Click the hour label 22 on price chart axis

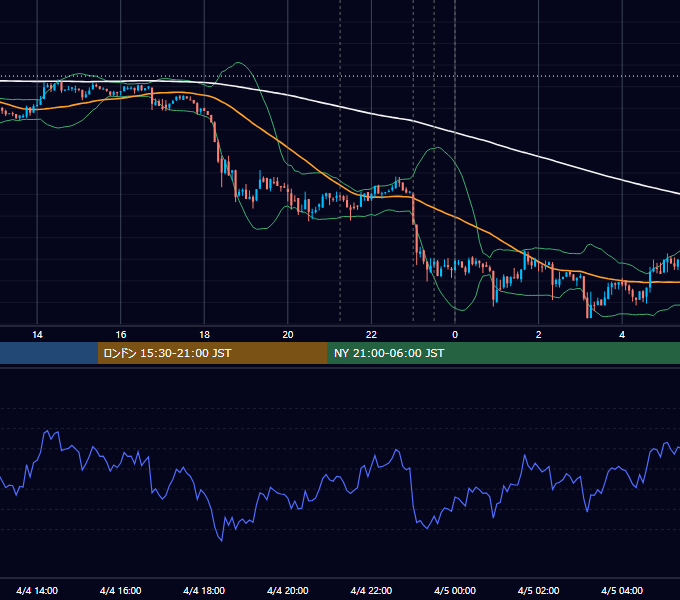[371, 335]
